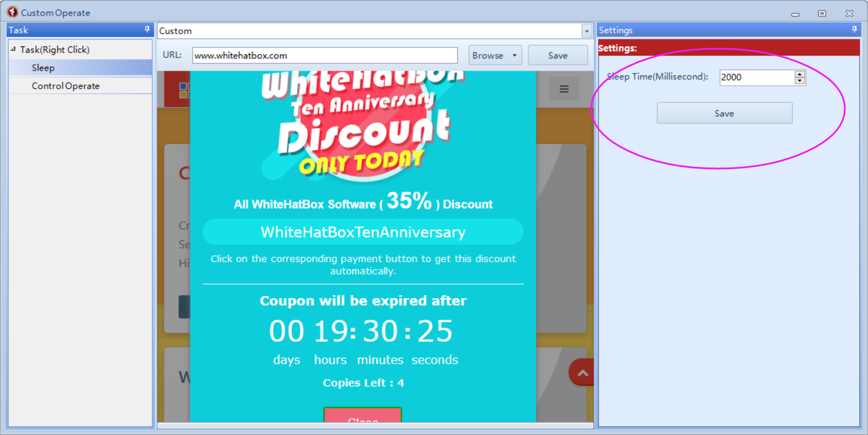Increase Sleep Time with the up spinner arrow
Viewport: 868px width, 435px height.
[x=800, y=74]
